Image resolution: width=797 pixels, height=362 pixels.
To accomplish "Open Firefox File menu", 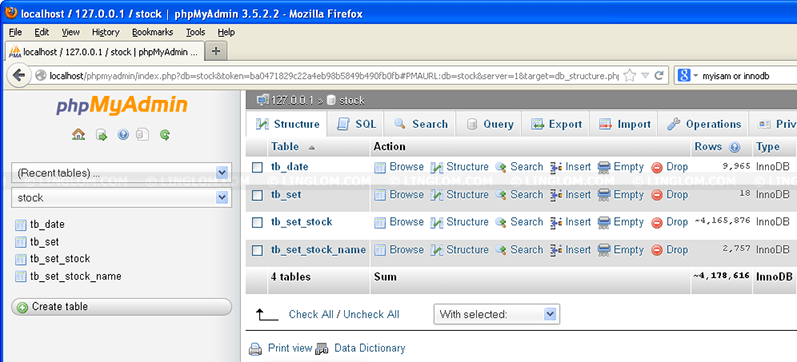I will coord(15,32).
